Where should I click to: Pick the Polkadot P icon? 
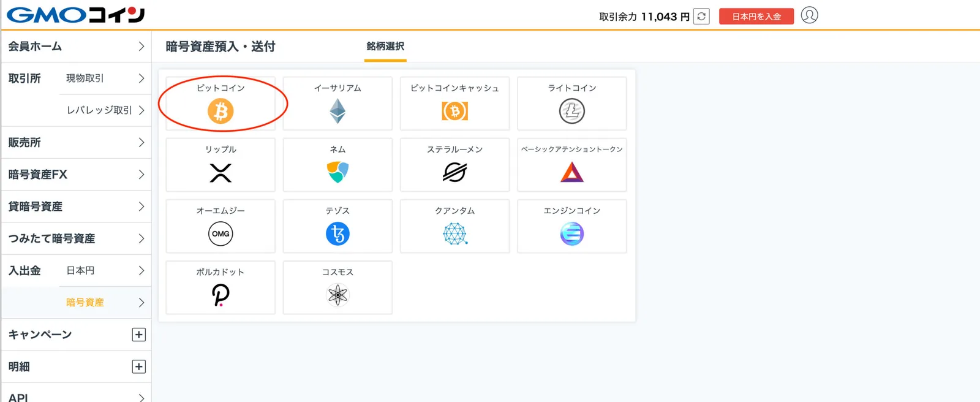click(x=221, y=295)
